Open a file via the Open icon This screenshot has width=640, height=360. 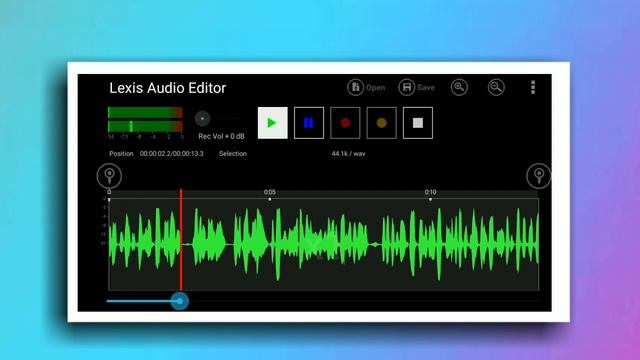[356, 87]
